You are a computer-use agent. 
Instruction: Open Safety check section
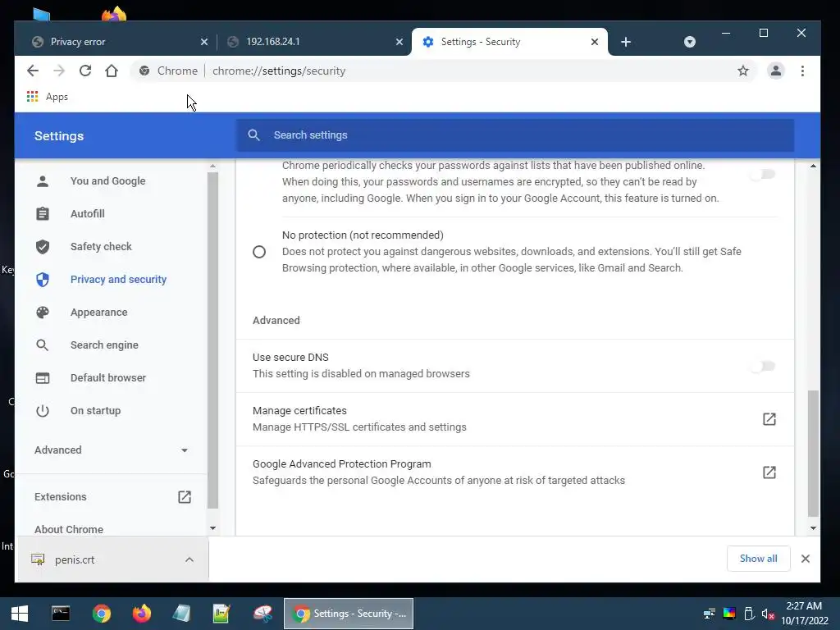pyautogui.click(x=101, y=246)
